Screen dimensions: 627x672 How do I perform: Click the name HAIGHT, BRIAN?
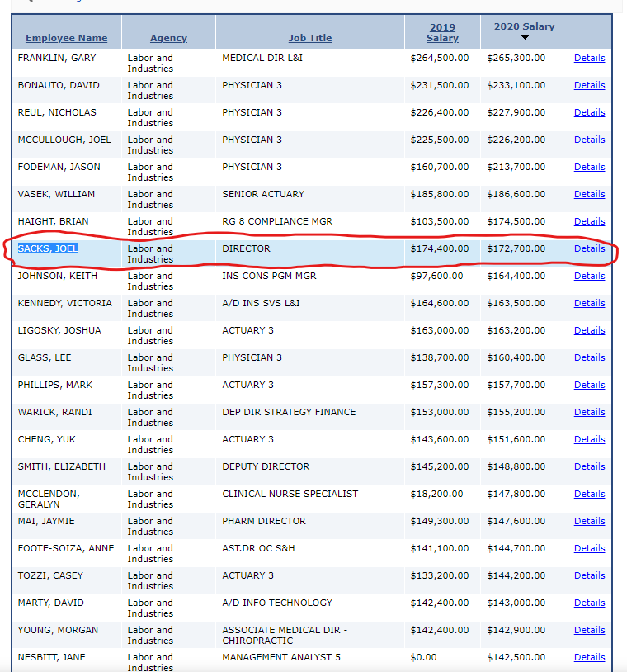click(53, 221)
